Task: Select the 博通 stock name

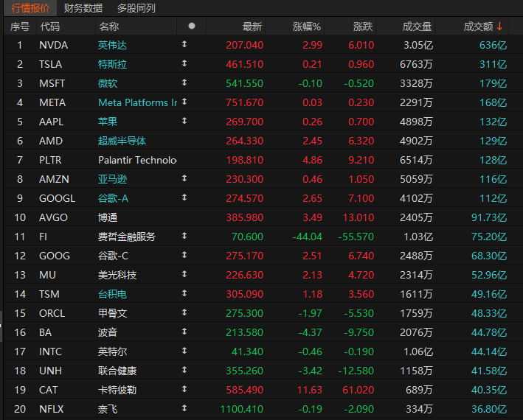Action: [x=108, y=217]
